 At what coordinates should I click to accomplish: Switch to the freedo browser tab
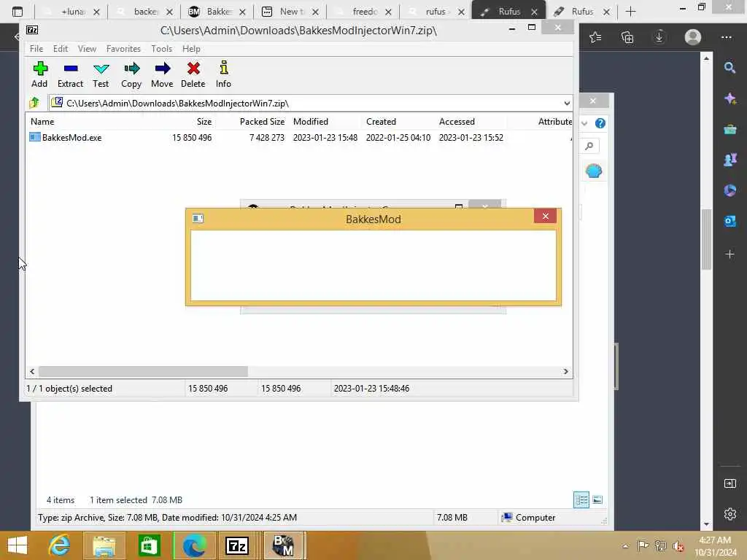point(364,12)
